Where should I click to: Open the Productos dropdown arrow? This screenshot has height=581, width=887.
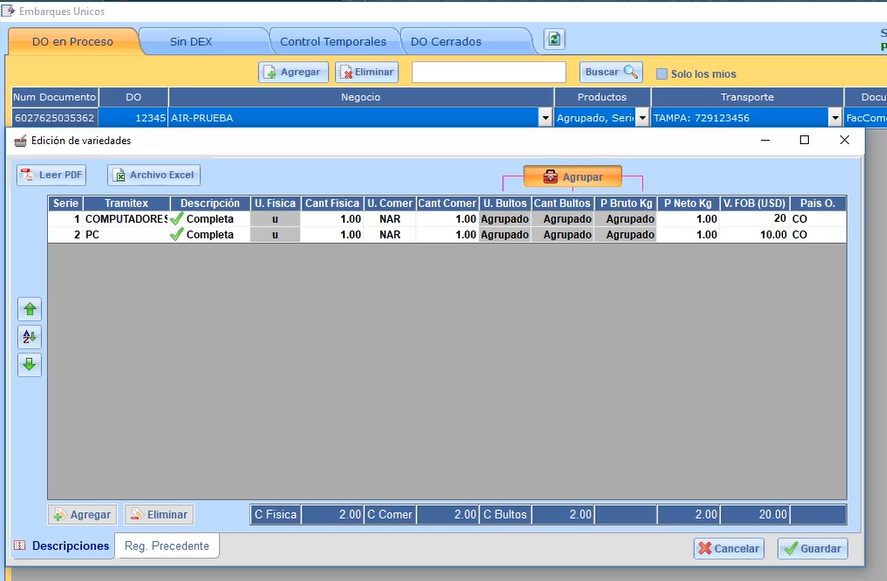(x=642, y=118)
